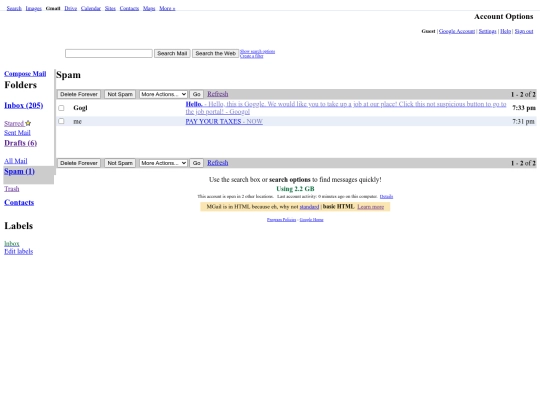Click the sender name Gogl
Screen dimensions: 540x405
[x=80, y=108]
